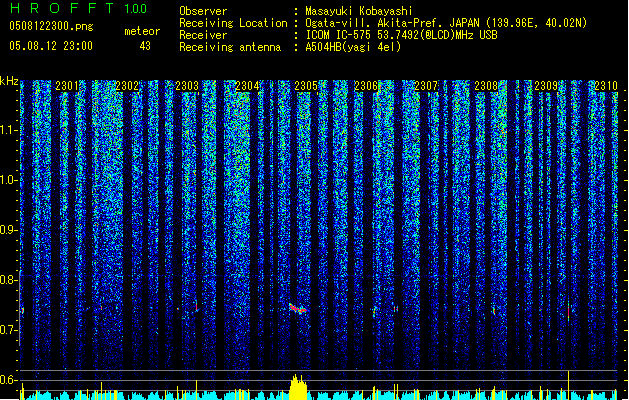The width and height of the screenshot is (629, 400).
Task: Click the 'Observer' field label
Action: point(203,11)
